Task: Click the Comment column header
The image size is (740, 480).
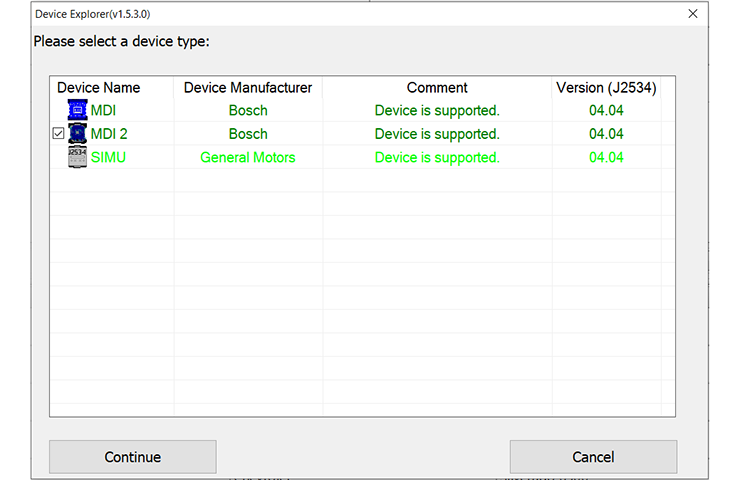Action: point(437,88)
